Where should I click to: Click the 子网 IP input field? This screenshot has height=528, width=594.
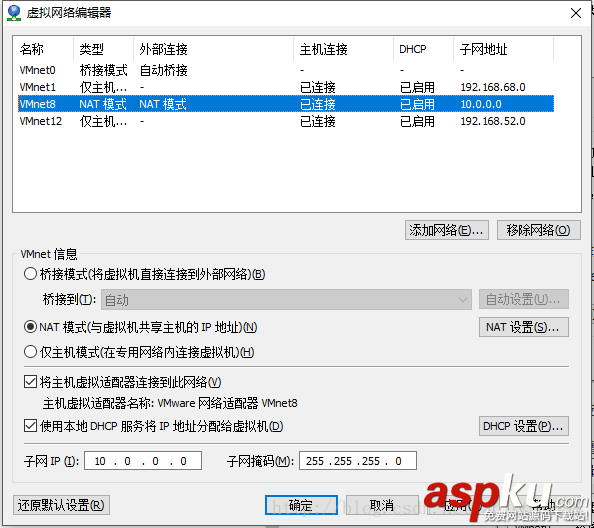pyautogui.click(x=143, y=461)
